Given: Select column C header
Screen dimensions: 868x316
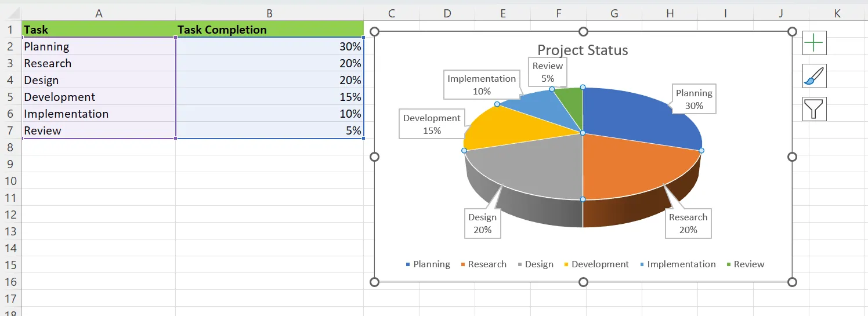Looking at the screenshot, I should pos(392,13).
